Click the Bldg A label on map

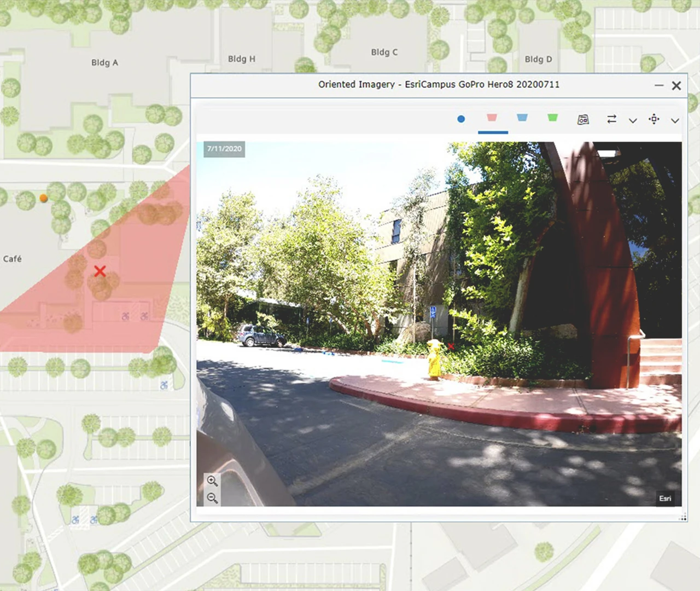click(104, 62)
